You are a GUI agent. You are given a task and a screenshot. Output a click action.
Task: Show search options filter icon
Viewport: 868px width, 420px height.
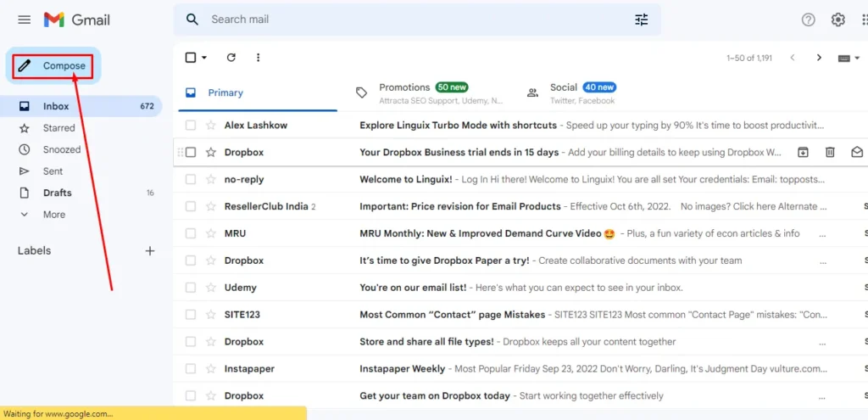click(x=641, y=20)
